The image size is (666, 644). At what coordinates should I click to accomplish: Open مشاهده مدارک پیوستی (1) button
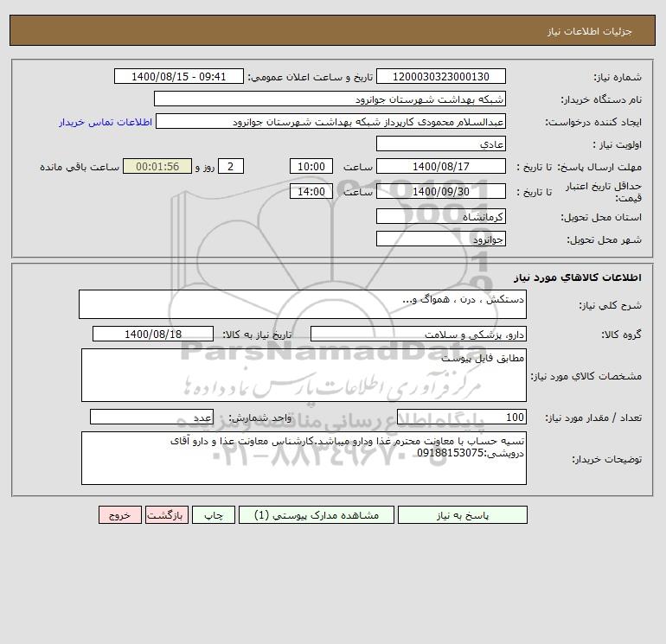click(317, 515)
